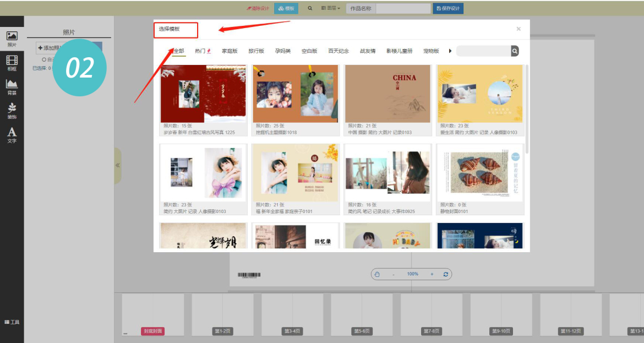The image size is (644, 343).
Task: Open the 相框 (Frames) sidebar panel
Action: tap(12, 63)
